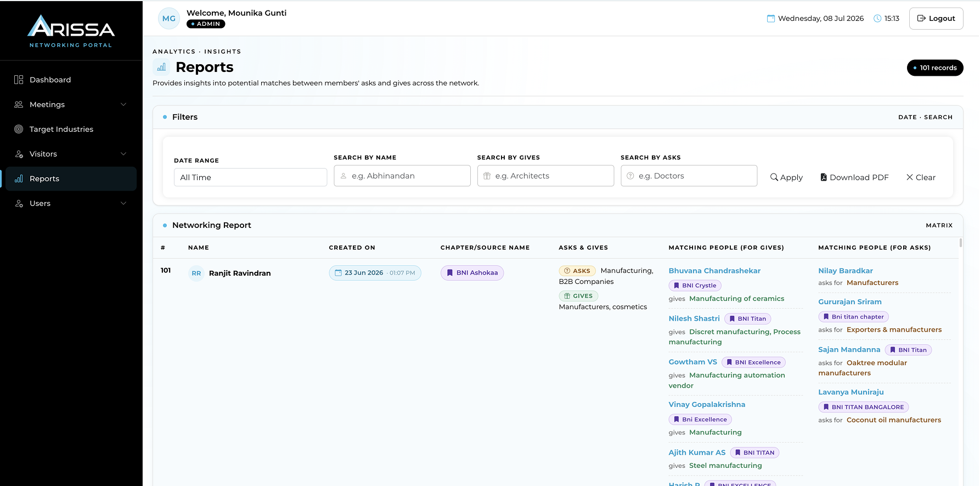Click the Bni Excellence badge under Vinay Gopalakrishna
Screen dimensions: 980x486
(700, 420)
